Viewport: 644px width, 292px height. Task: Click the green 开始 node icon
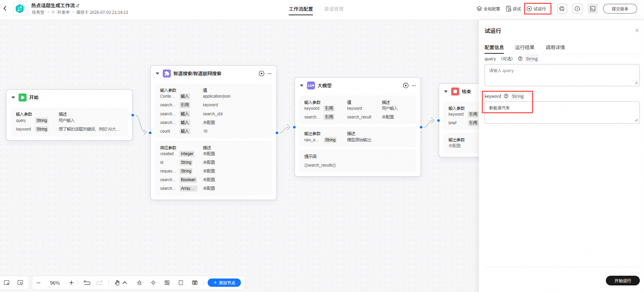[x=23, y=97]
